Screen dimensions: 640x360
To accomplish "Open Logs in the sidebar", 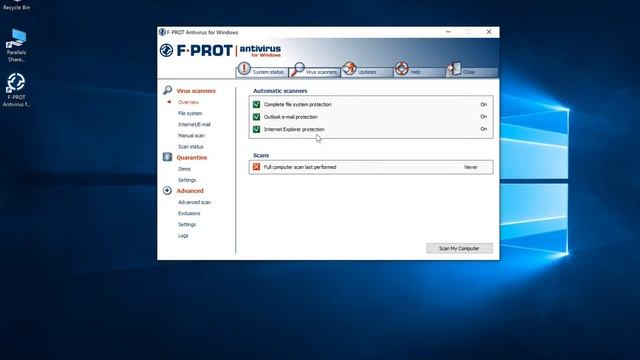I will (183, 236).
